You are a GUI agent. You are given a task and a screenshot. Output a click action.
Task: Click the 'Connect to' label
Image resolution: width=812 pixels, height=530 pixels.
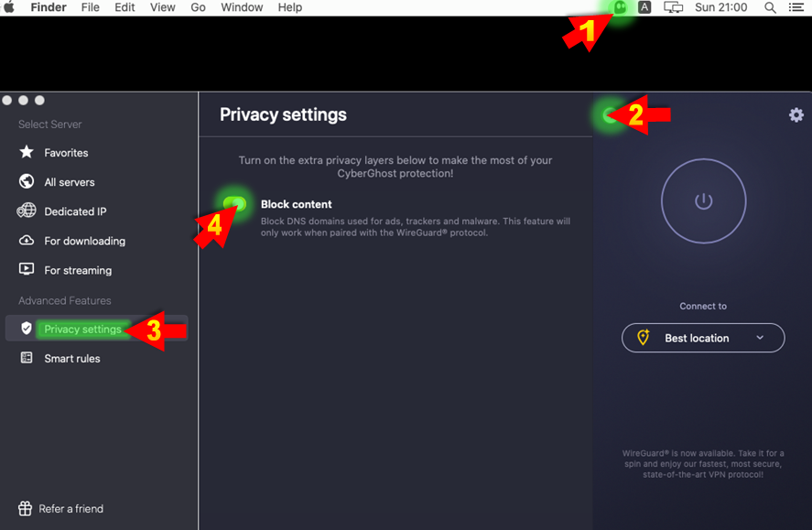point(703,306)
